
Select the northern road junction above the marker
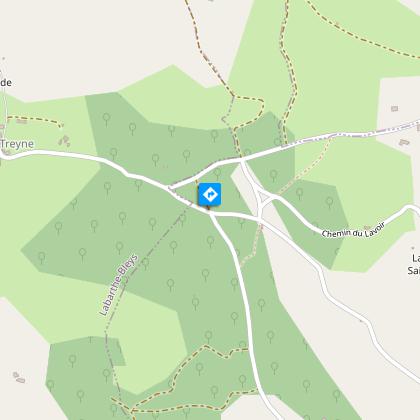243,159
